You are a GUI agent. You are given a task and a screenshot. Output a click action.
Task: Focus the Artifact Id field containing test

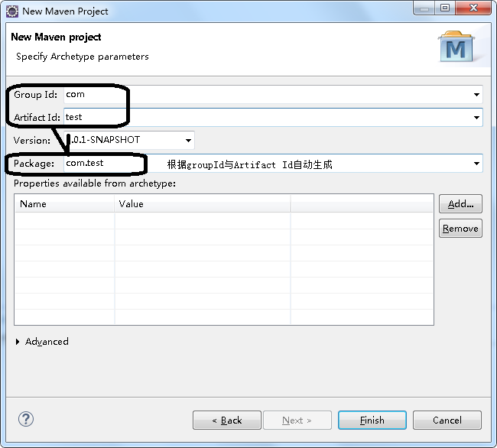pyautogui.click(x=273, y=118)
